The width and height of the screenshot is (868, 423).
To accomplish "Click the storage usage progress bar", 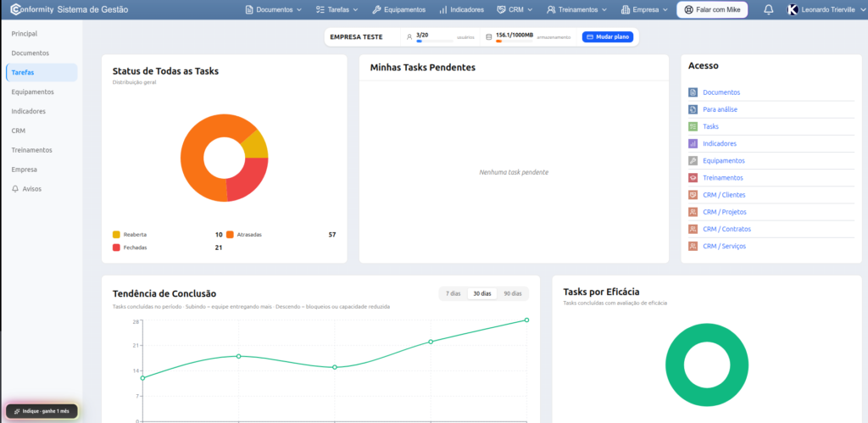I will (x=515, y=41).
